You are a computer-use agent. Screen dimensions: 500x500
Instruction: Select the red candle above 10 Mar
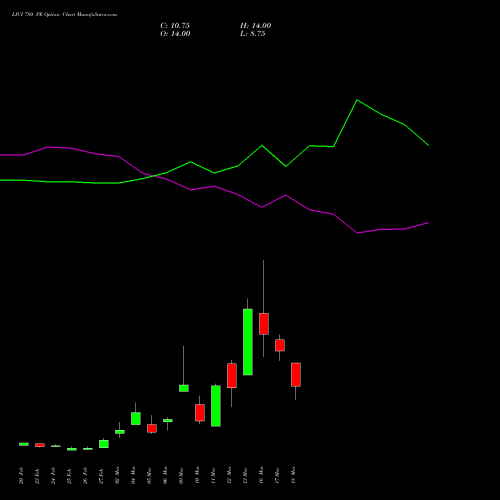pos(200,413)
